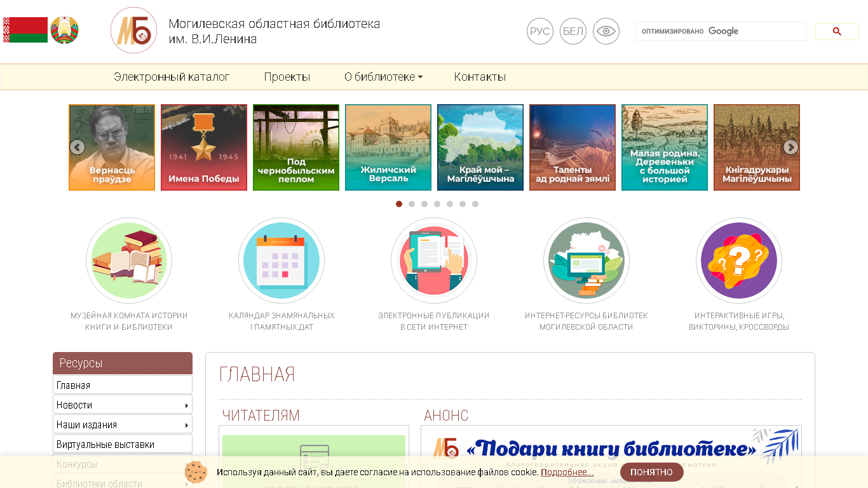Screen dimensions: 868x488
Task: Click the Belarus national emblem icon
Action: point(64,30)
